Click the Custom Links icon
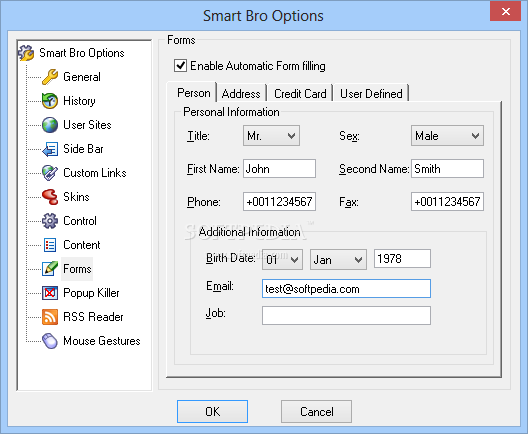 click(x=50, y=173)
